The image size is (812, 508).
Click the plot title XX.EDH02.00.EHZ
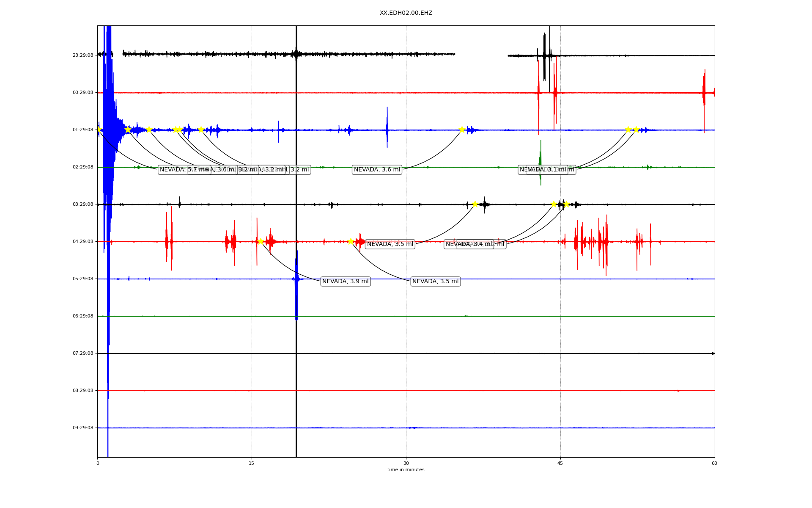click(406, 13)
